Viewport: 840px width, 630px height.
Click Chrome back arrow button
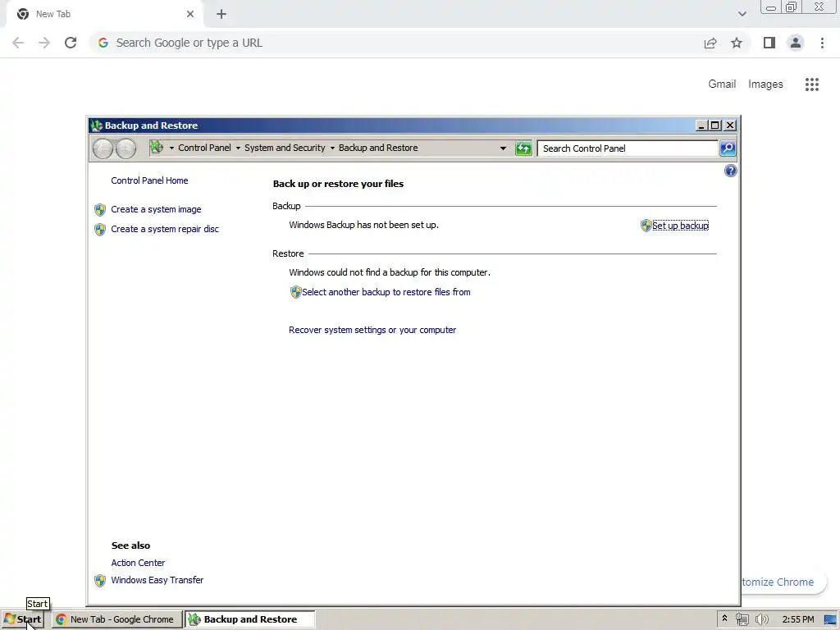coord(18,43)
